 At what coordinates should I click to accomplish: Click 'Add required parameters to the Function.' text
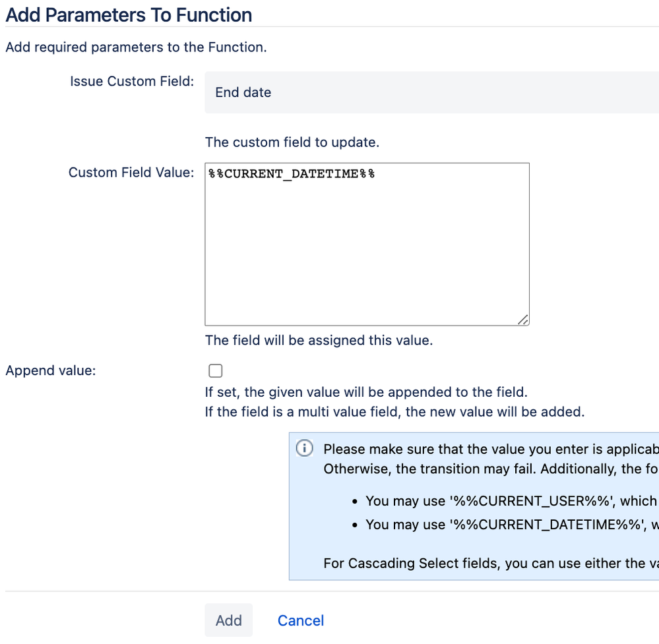[x=136, y=47]
